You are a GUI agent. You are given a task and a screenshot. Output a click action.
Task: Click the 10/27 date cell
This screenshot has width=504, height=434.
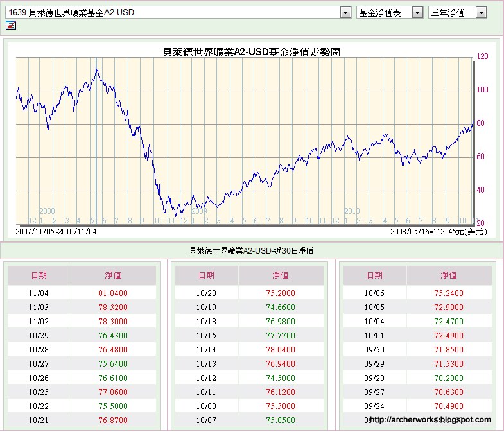(39, 364)
